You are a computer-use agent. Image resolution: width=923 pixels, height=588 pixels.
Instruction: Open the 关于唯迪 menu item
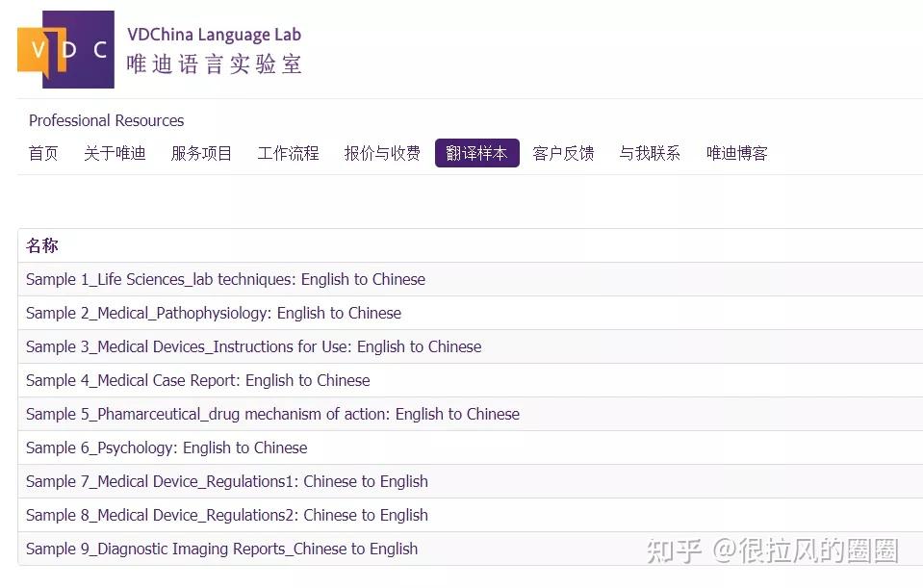pyautogui.click(x=115, y=154)
